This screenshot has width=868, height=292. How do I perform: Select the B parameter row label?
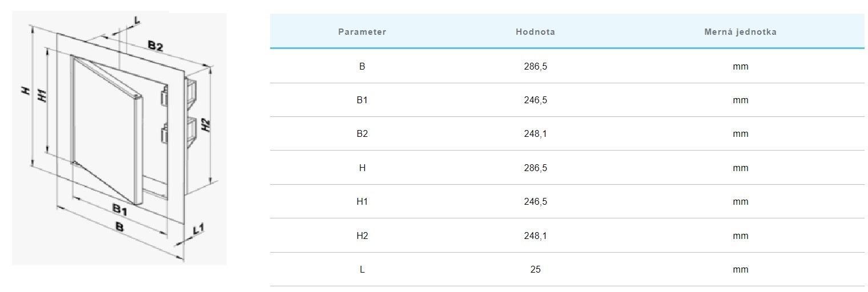pyautogui.click(x=362, y=66)
